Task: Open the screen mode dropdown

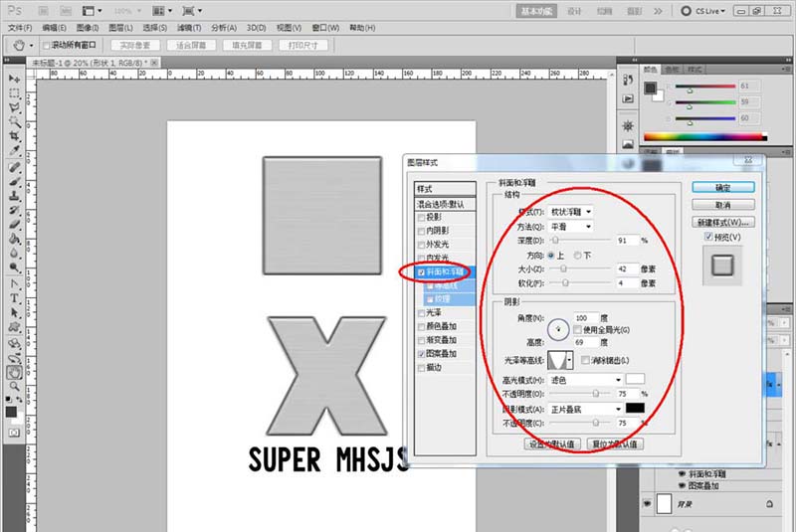Action: tap(192, 11)
